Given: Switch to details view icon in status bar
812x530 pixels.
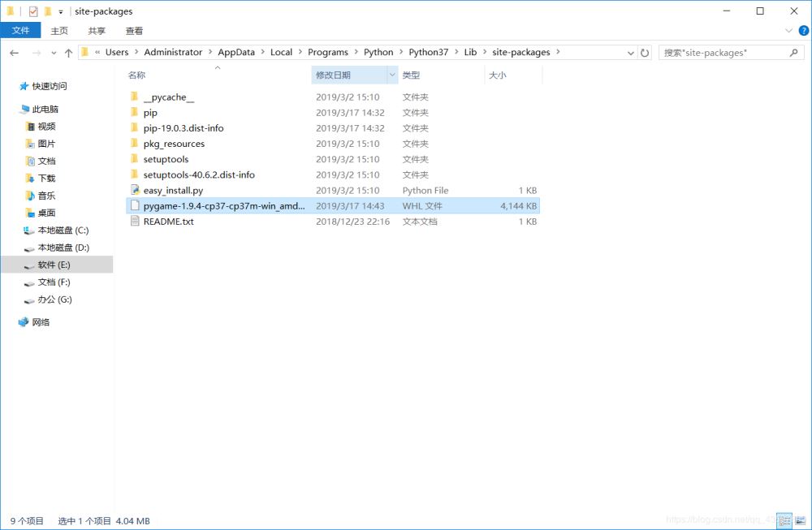Looking at the screenshot, I should coord(784,519).
